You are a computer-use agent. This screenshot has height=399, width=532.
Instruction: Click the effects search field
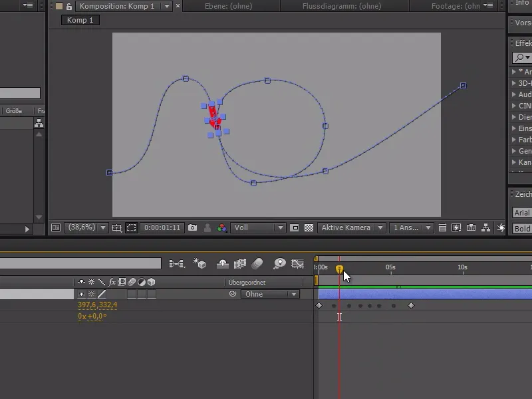522,58
